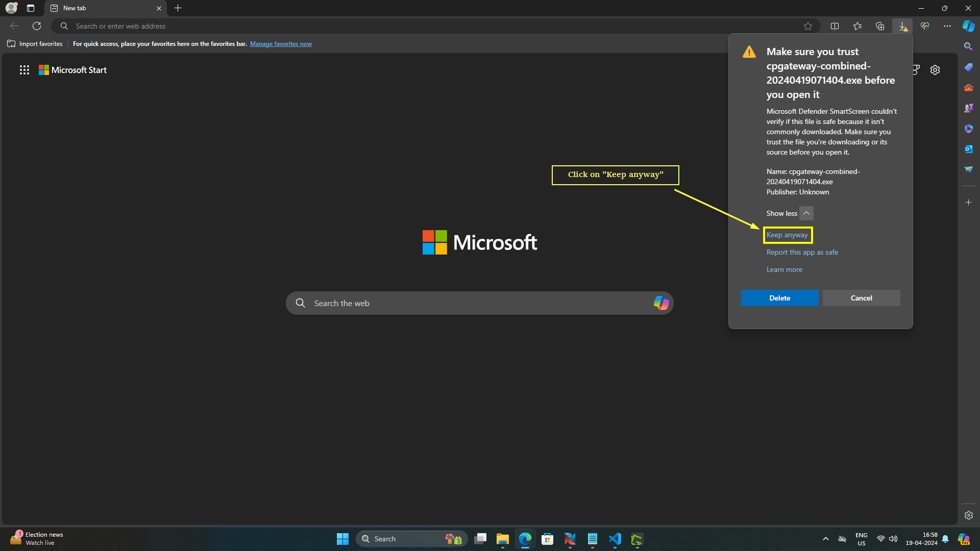The width and height of the screenshot is (980, 551).
Task: Click Copilot icon in web search box
Action: point(661,303)
